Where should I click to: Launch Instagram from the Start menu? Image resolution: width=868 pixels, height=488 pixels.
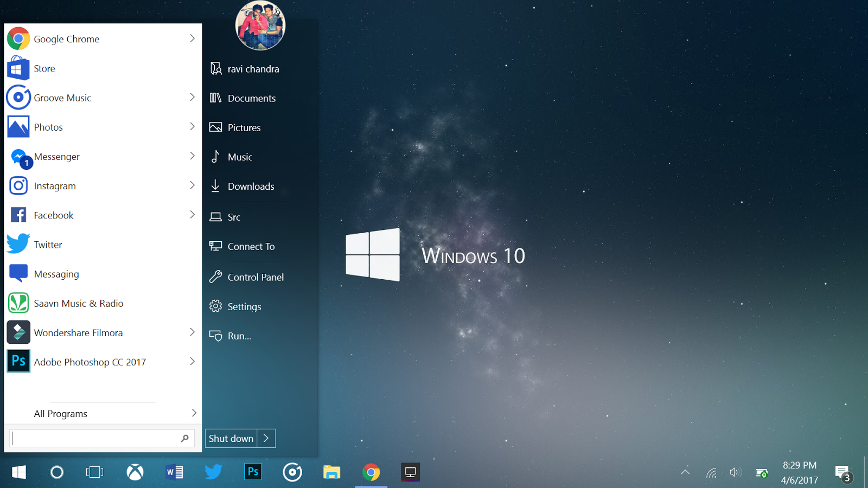(x=103, y=186)
